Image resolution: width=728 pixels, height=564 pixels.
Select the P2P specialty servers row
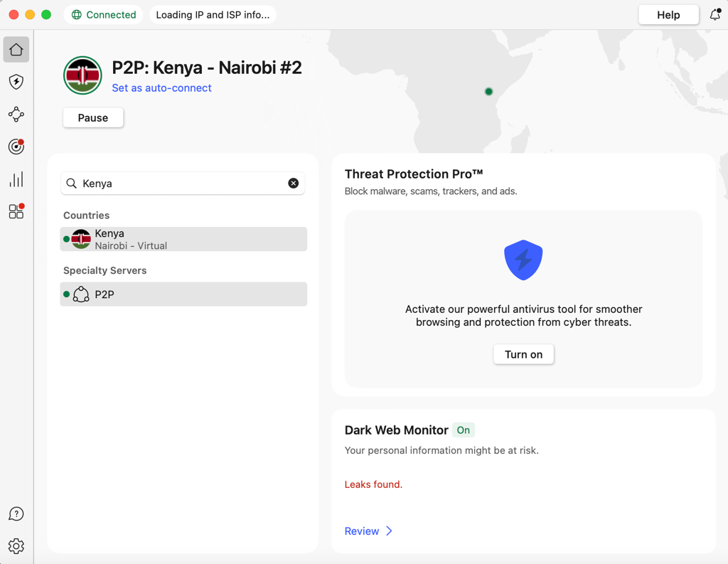(183, 294)
